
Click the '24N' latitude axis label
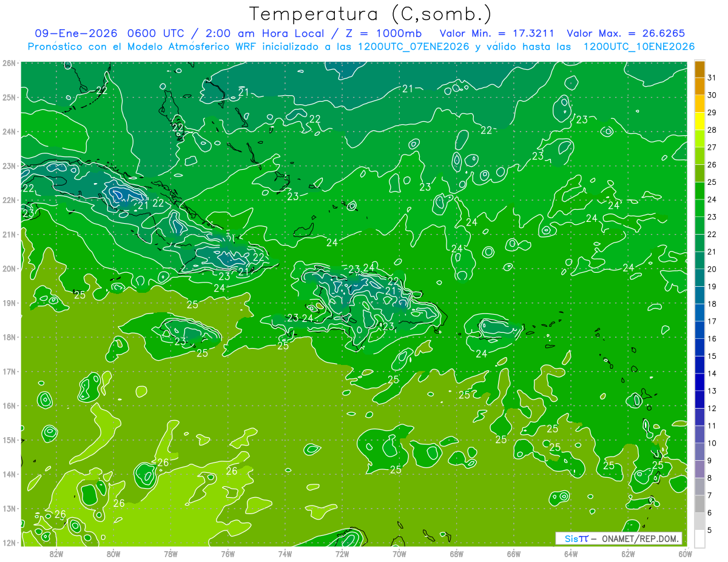9,132
